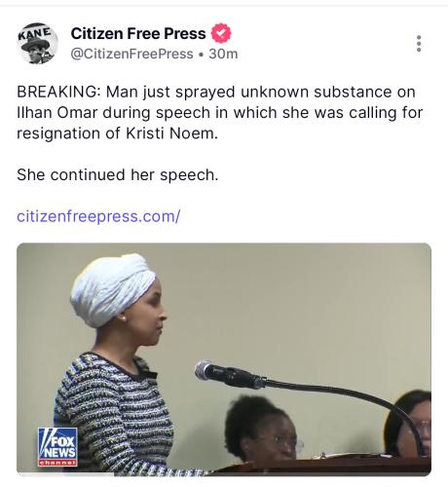This screenshot has width=448, height=487.
Task: Open the Citizen Free Press profile avatar
Action: click(37, 43)
